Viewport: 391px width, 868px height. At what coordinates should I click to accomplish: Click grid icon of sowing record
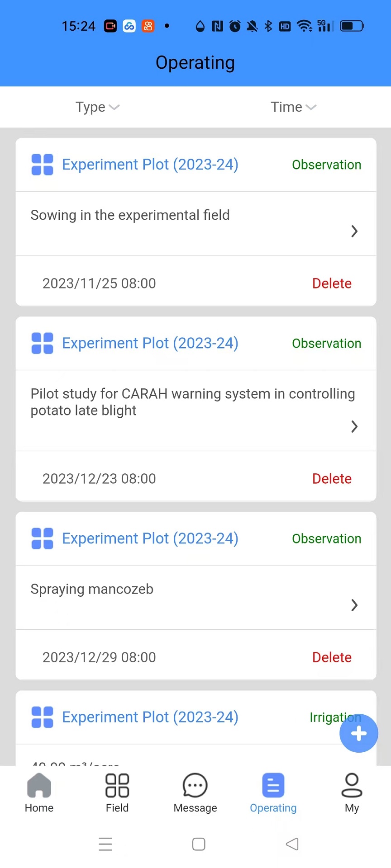[x=42, y=165]
